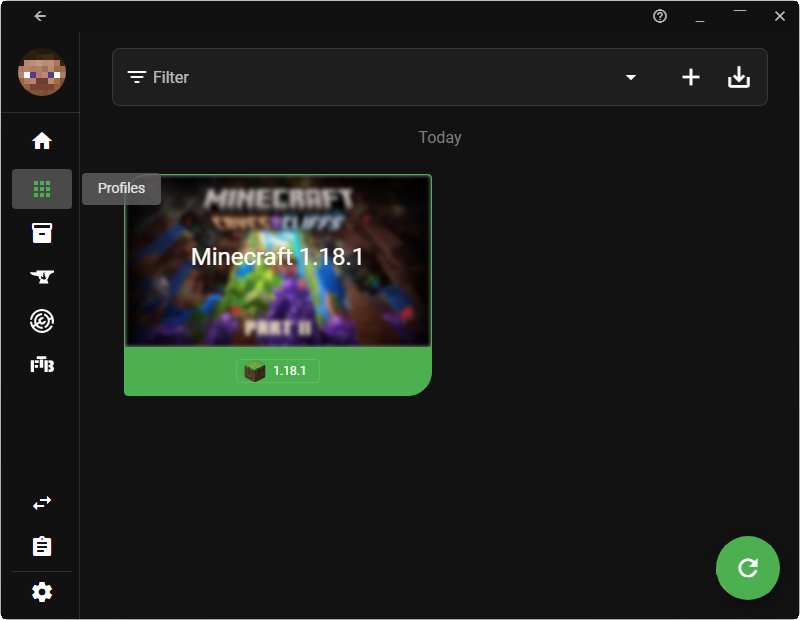
Task: Select the import/export arrows icon
Action: pyautogui.click(x=41, y=502)
